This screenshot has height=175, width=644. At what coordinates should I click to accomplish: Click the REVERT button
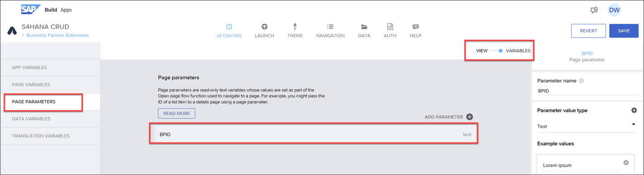588,30
